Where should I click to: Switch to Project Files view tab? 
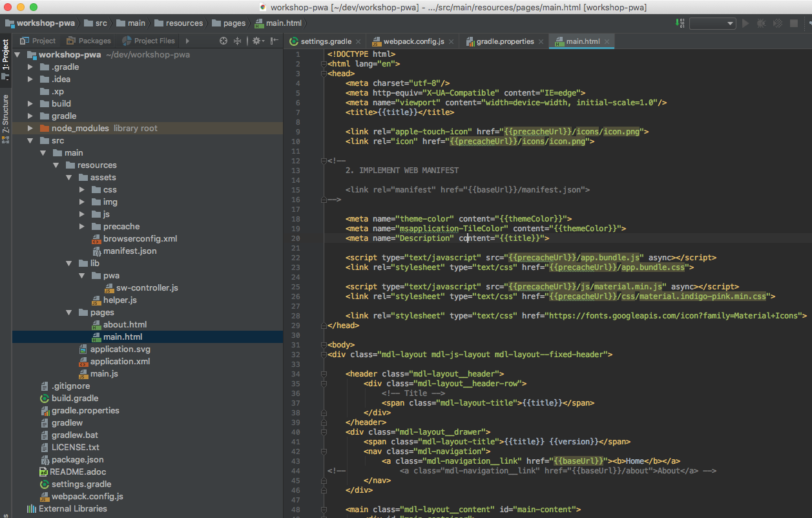coord(149,41)
